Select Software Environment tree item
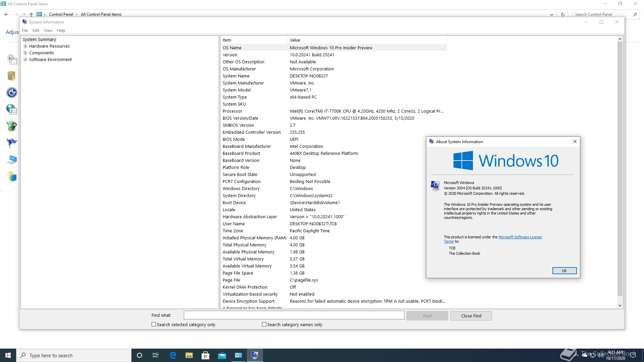Screen dimensions: 644x362 click(50, 60)
